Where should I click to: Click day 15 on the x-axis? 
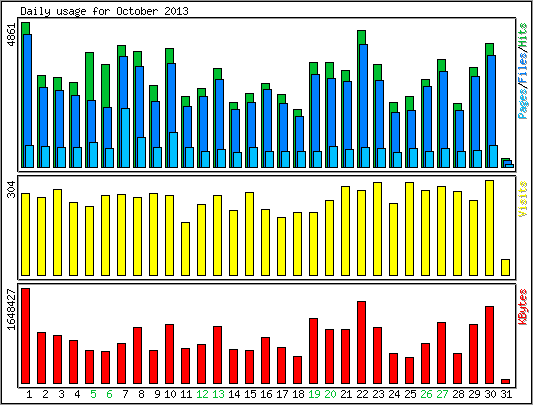point(250,394)
